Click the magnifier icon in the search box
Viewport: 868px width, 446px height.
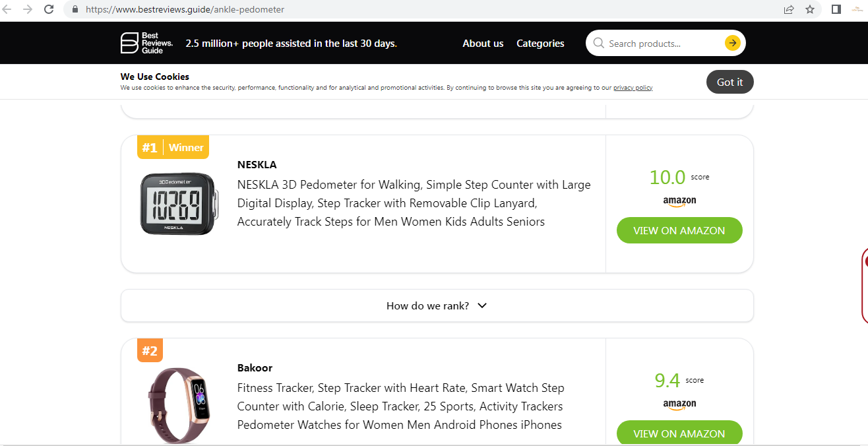pos(599,43)
